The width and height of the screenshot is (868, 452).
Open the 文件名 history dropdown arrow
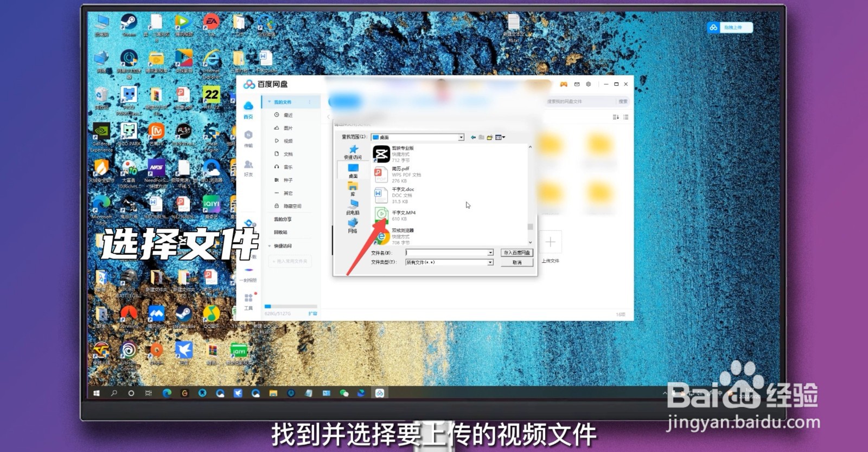pos(490,253)
